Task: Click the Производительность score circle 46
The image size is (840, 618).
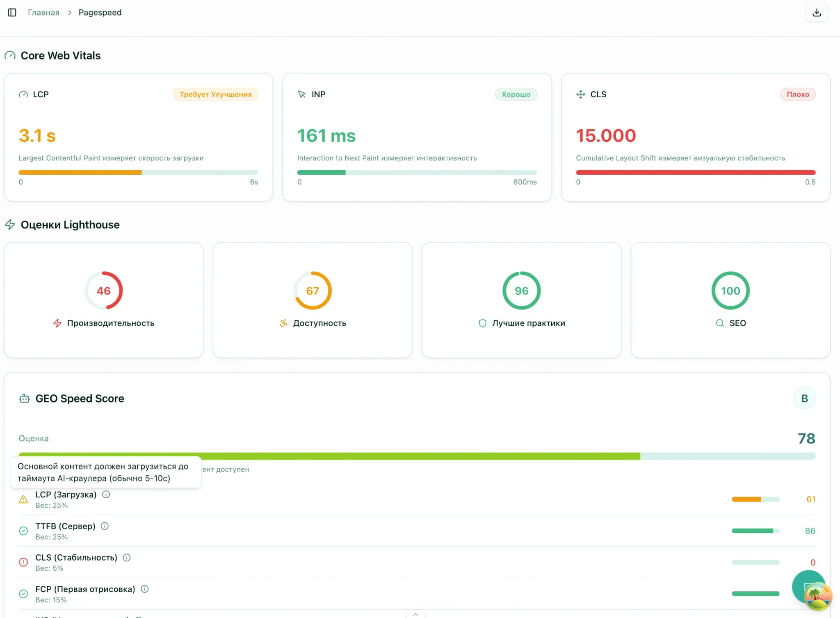Action: click(x=104, y=291)
